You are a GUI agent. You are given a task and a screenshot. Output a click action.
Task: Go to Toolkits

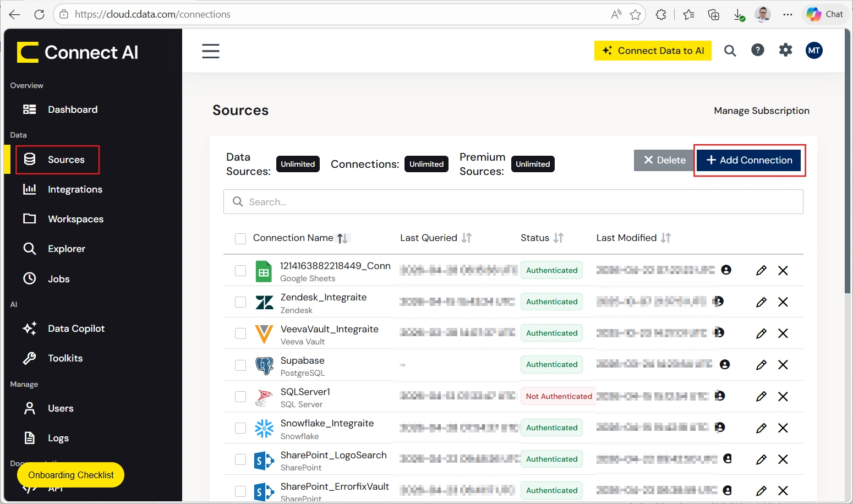click(52, 358)
